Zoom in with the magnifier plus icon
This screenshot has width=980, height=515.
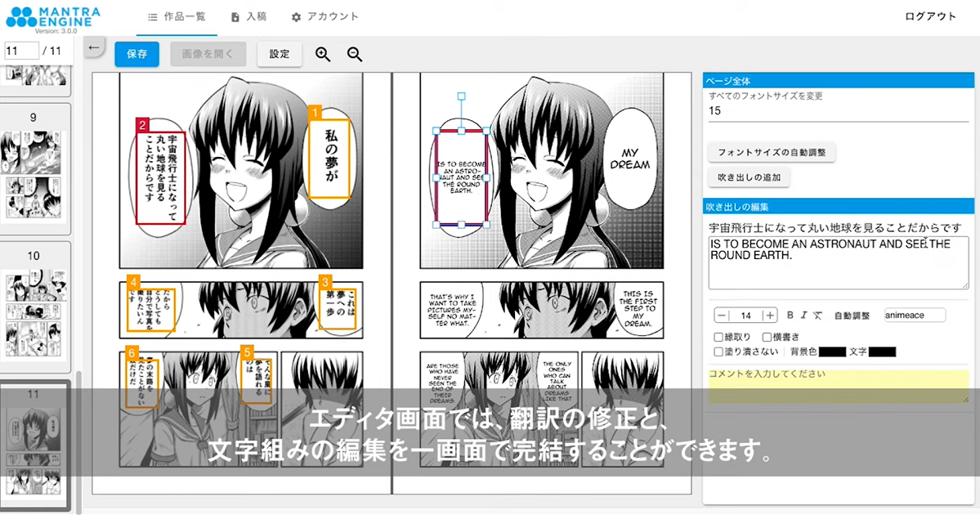point(323,55)
